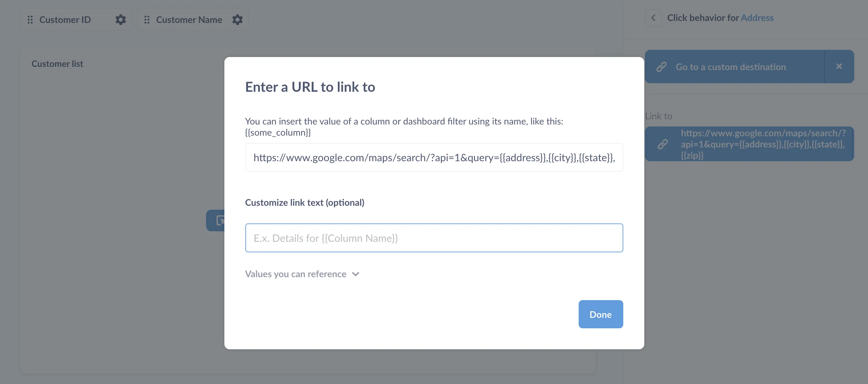Click the back chevron on the click behavior panel
The image size is (868, 384).
tap(653, 18)
